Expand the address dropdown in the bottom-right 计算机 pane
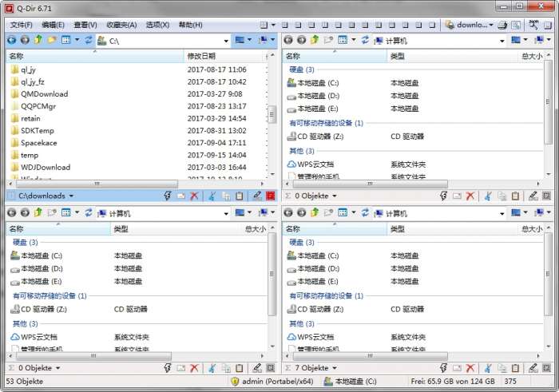 tap(502, 214)
